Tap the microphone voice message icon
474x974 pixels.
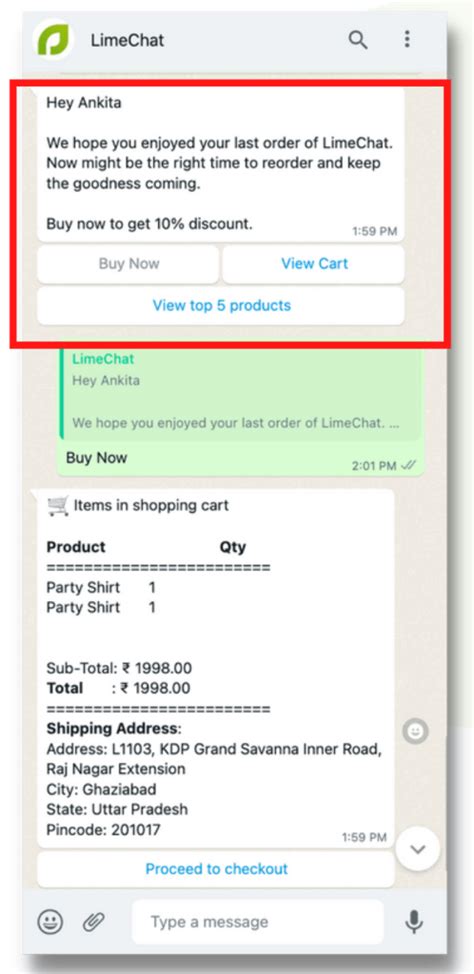point(414,922)
